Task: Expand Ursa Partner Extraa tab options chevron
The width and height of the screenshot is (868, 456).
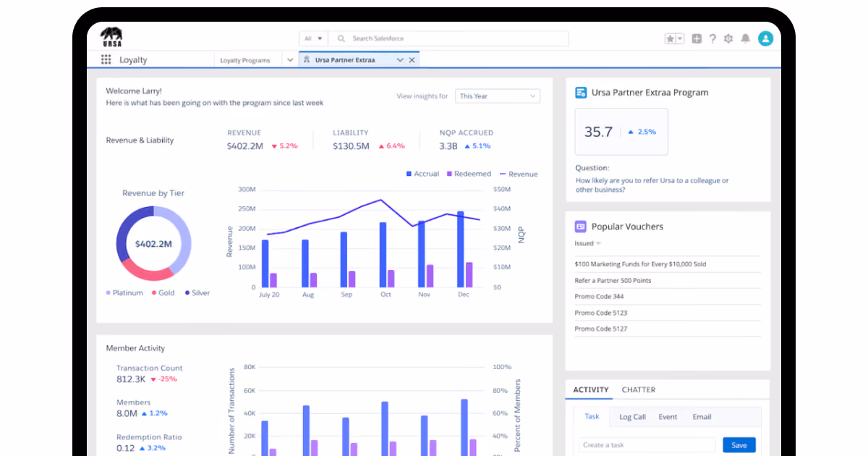Action: pos(399,60)
